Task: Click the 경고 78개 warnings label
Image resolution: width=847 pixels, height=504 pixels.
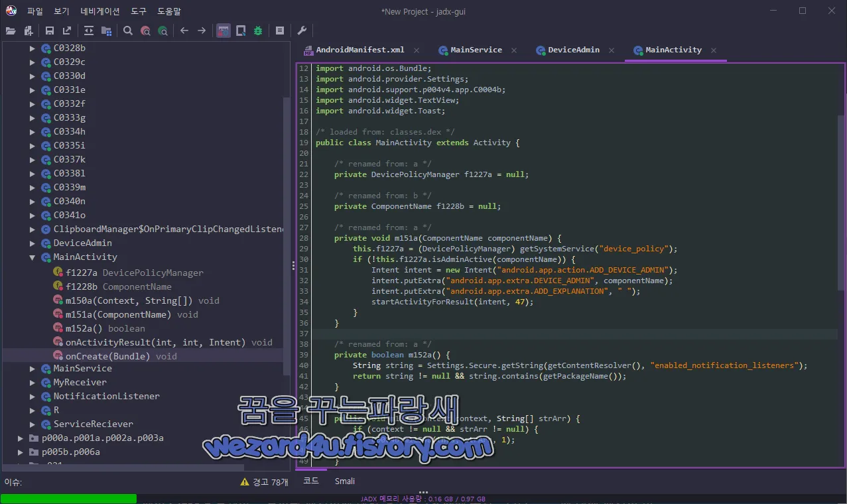Action: (x=271, y=482)
